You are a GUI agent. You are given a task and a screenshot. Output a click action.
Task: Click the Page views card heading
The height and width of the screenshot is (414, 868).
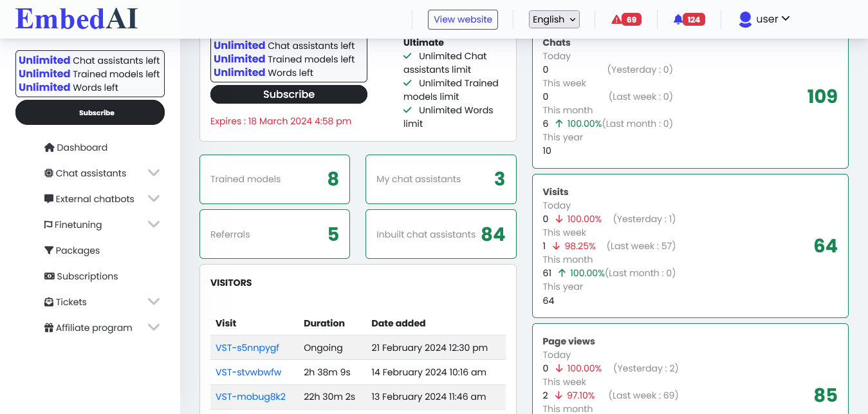coord(569,341)
